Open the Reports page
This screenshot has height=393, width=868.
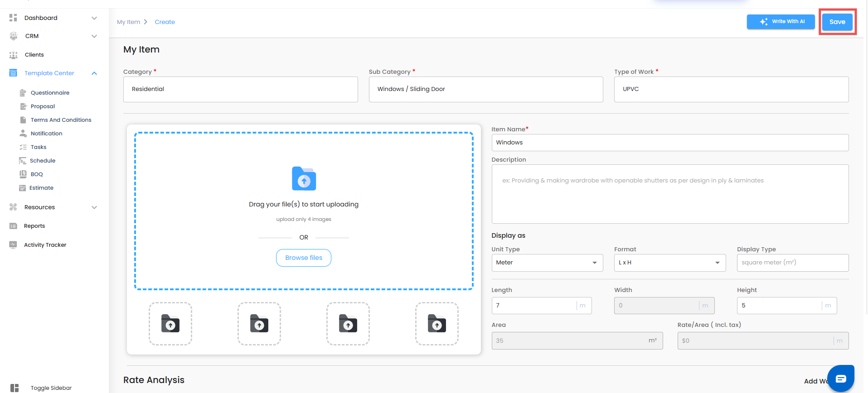(x=34, y=226)
